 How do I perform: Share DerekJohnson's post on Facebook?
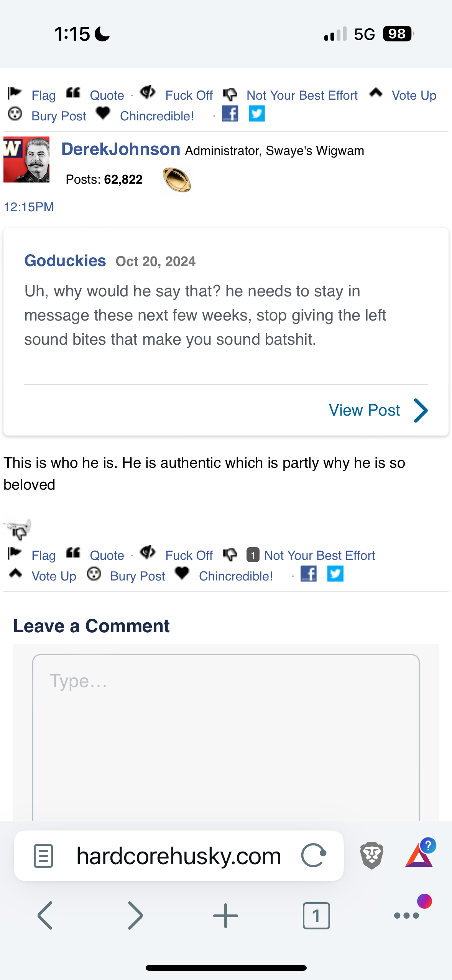tap(308, 574)
